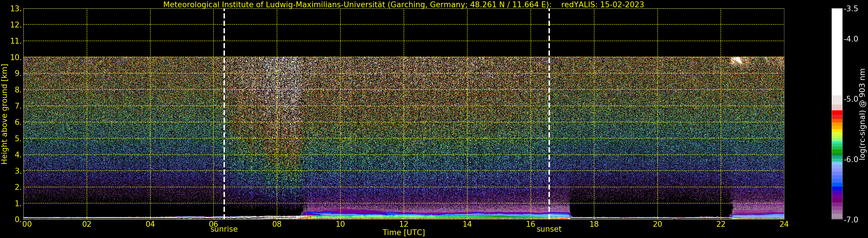The height and width of the screenshot is (238, 868).
Task: Click the '00' time axis tick label
Action: 27,224
